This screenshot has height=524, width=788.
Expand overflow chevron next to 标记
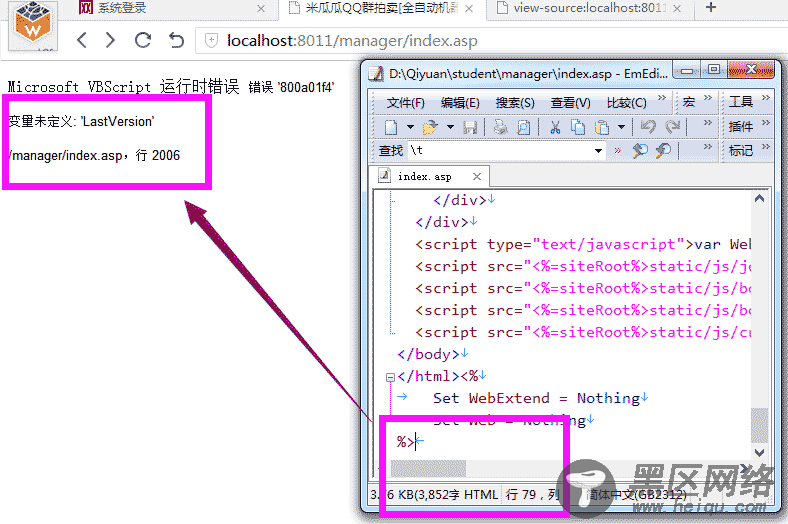[x=766, y=146]
